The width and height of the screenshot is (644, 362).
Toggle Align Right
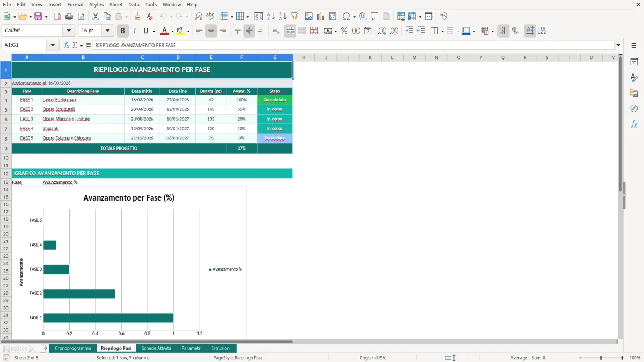click(223, 31)
